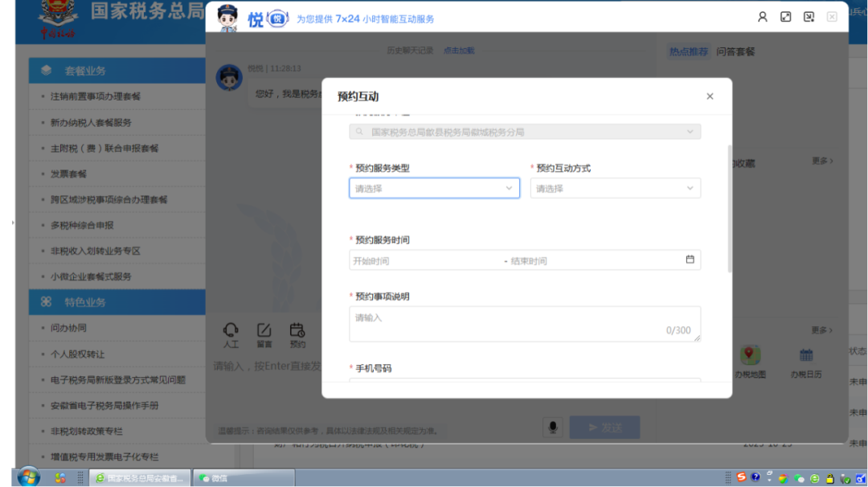Open 注销前置事项办理套餐 in the sidebar
Screen dimensions: 868x487
pos(95,96)
